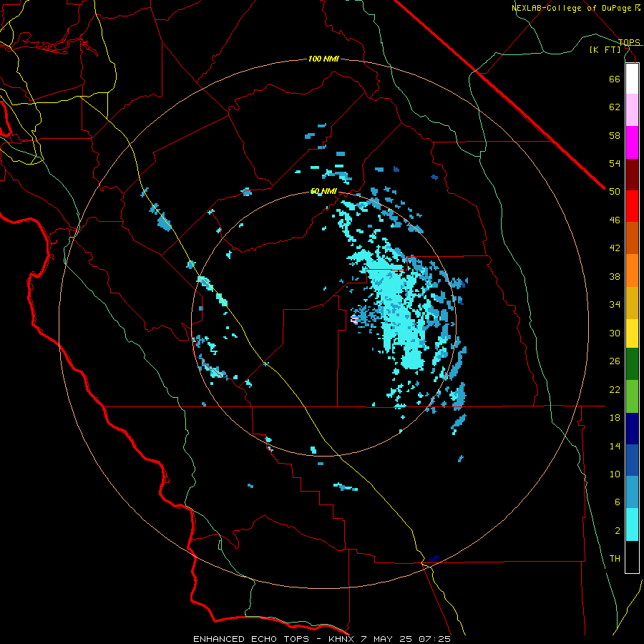This screenshot has height=644, width=644.
Task: Click the 14 legend value
Action: click(x=615, y=446)
